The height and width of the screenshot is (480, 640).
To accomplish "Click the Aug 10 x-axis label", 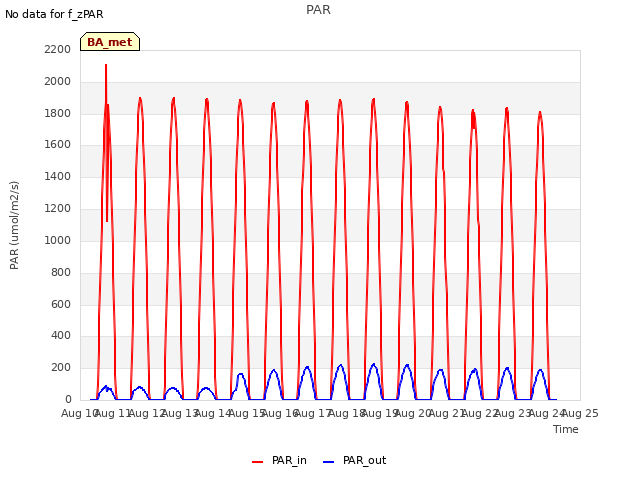I will (x=79, y=413).
